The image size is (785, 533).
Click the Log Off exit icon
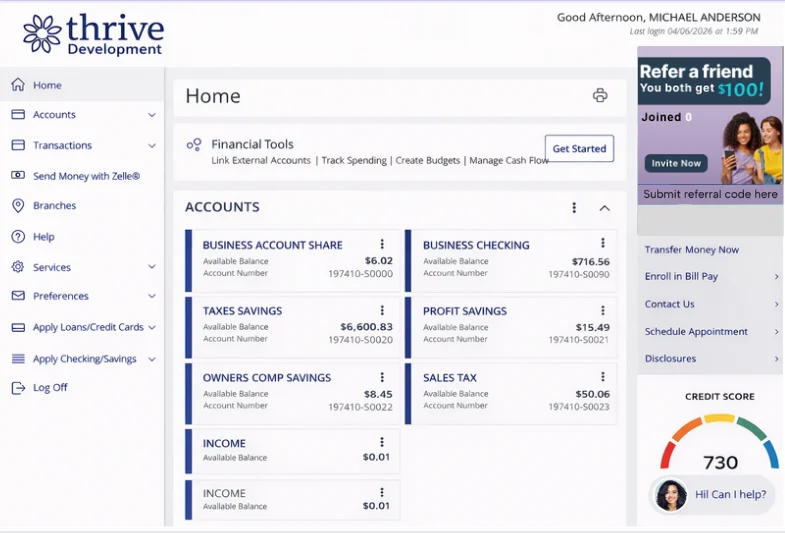click(18, 388)
